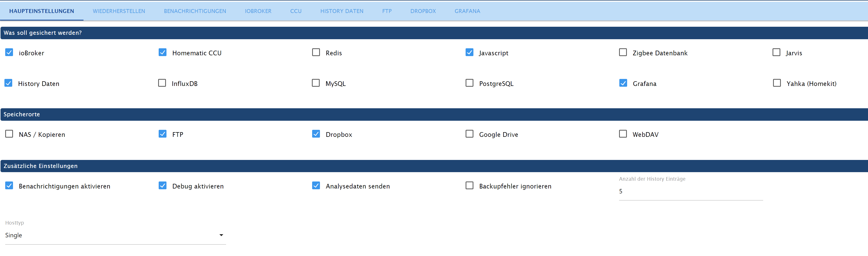Click the Hosttyp dropdown arrow
The image size is (868, 256).
pos(221,235)
